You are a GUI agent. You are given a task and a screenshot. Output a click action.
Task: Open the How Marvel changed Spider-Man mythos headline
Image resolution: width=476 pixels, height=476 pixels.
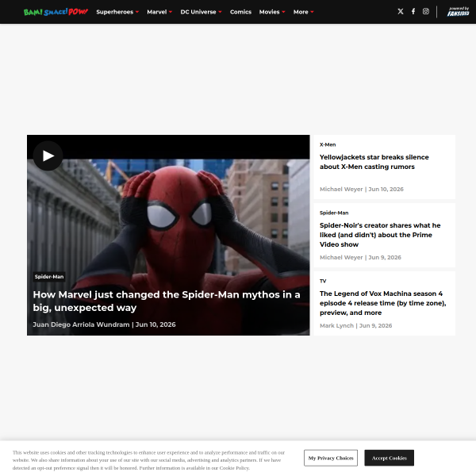167,301
